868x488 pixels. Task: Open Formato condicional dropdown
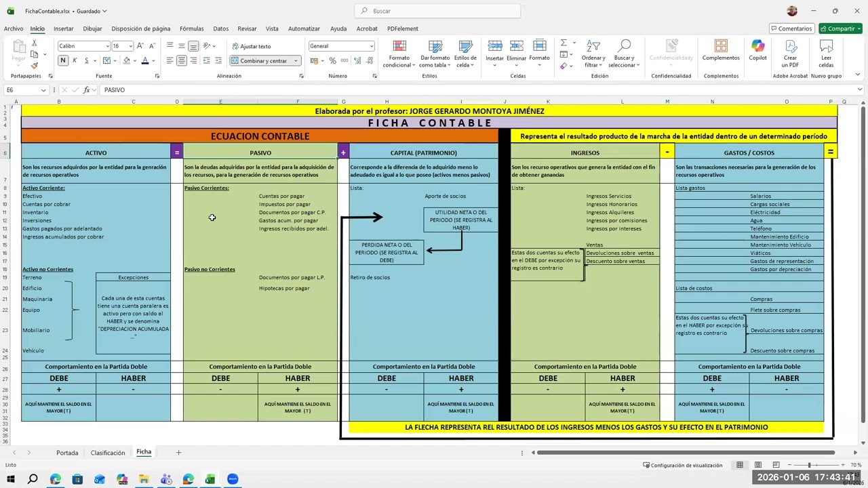pos(399,54)
